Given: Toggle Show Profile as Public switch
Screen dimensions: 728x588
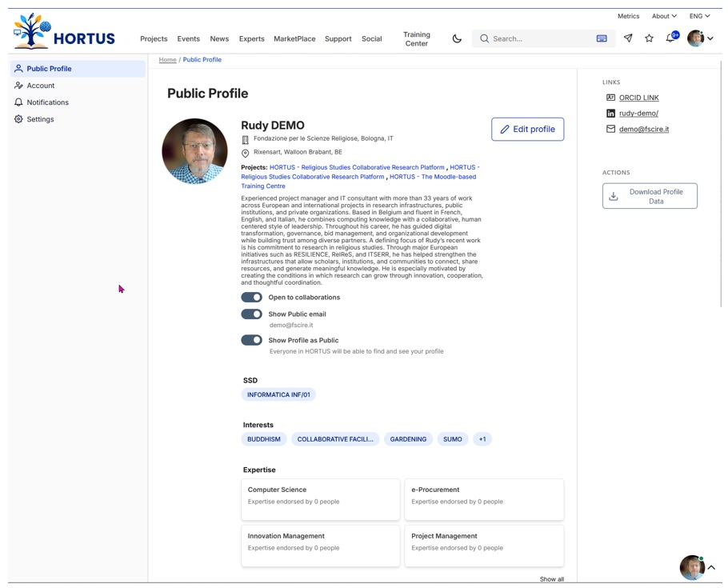Looking at the screenshot, I should [252, 340].
